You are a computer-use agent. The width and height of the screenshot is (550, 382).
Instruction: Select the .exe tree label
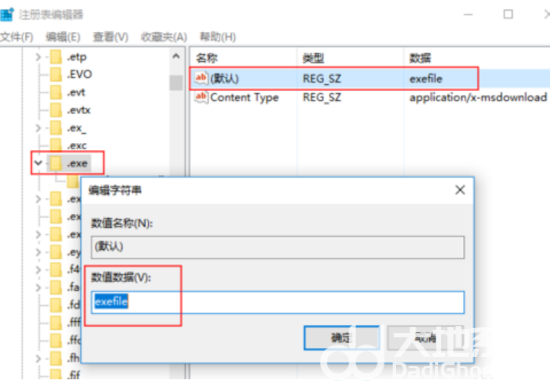tap(78, 163)
